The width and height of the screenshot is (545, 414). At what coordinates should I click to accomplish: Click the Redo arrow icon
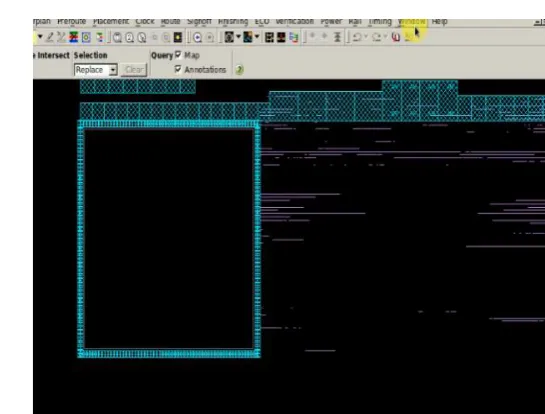[x=376, y=37]
